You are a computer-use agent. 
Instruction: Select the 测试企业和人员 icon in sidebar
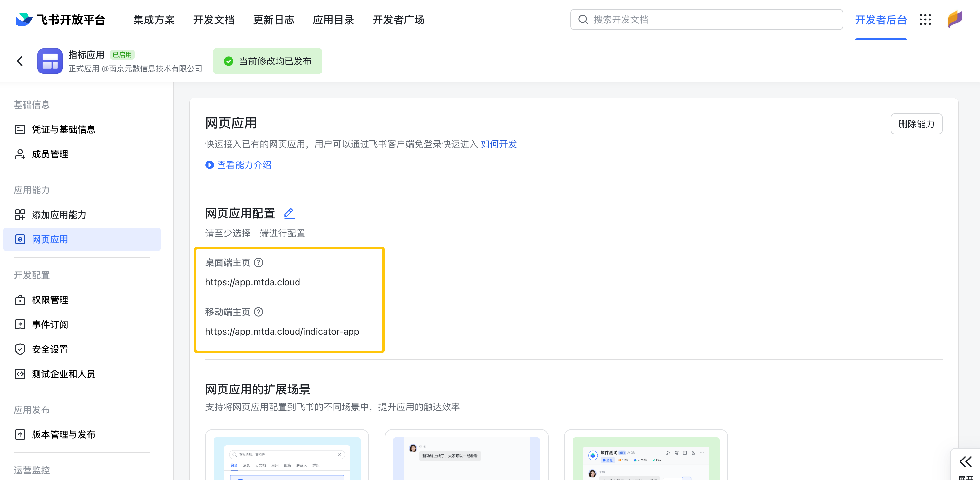point(20,374)
